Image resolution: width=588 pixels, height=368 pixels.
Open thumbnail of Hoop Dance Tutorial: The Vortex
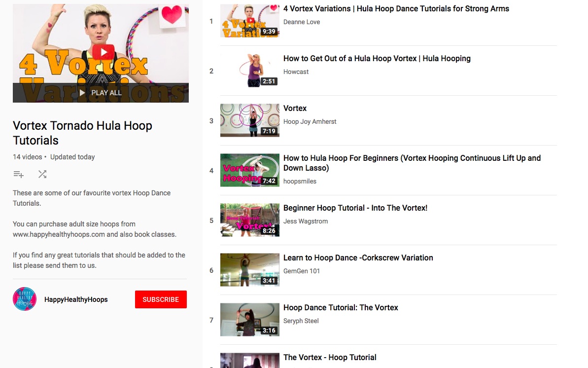click(x=250, y=320)
